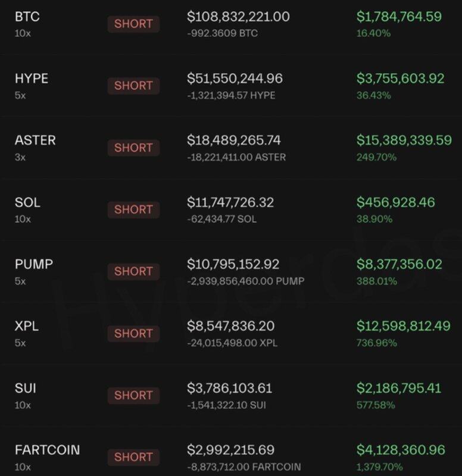Select XPL profit $12,598,812.49
Viewport: 462px width, 476px height.
tap(404, 326)
